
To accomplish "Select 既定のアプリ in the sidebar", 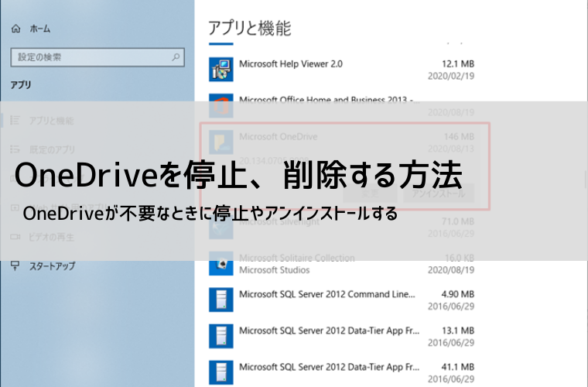I will [x=52, y=149].
